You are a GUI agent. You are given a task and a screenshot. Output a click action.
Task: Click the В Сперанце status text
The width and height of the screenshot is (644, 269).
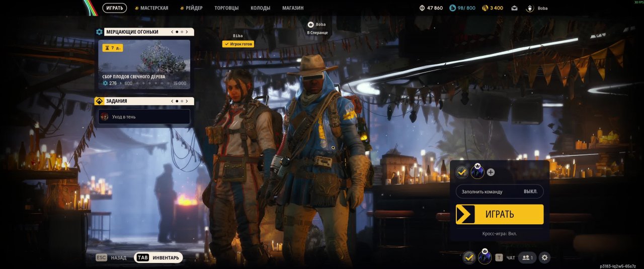[317, 33]
